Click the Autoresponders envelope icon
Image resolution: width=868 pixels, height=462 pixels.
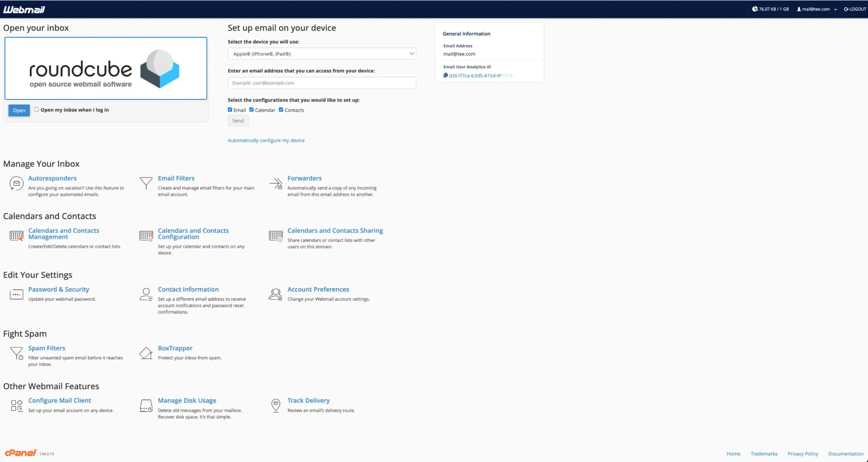16,183
